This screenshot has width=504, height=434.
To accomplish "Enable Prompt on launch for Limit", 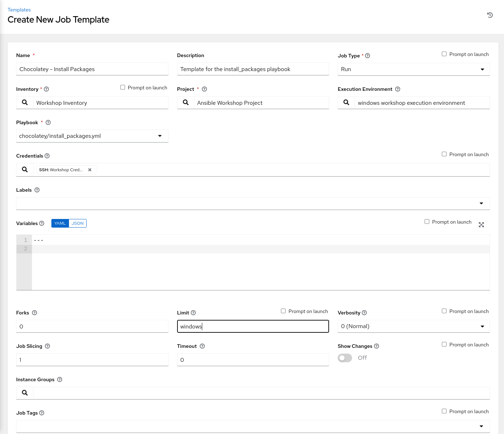I will tap(283, 311).
